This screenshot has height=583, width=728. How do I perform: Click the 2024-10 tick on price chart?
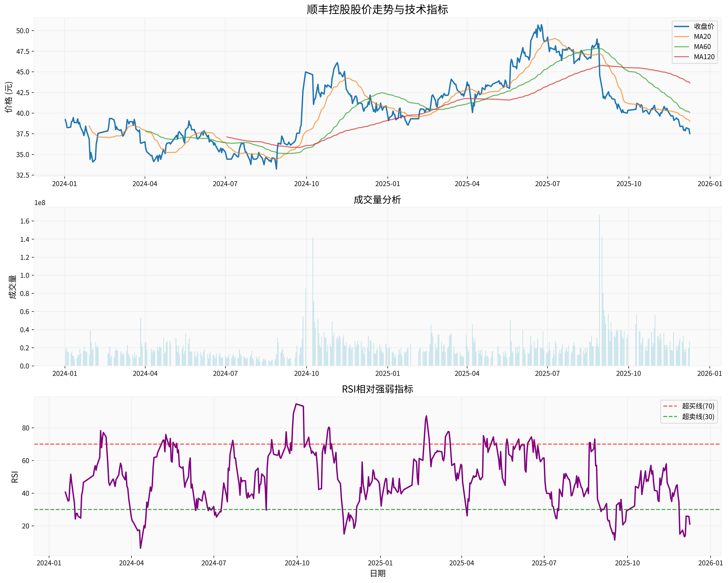click(306, 184)
